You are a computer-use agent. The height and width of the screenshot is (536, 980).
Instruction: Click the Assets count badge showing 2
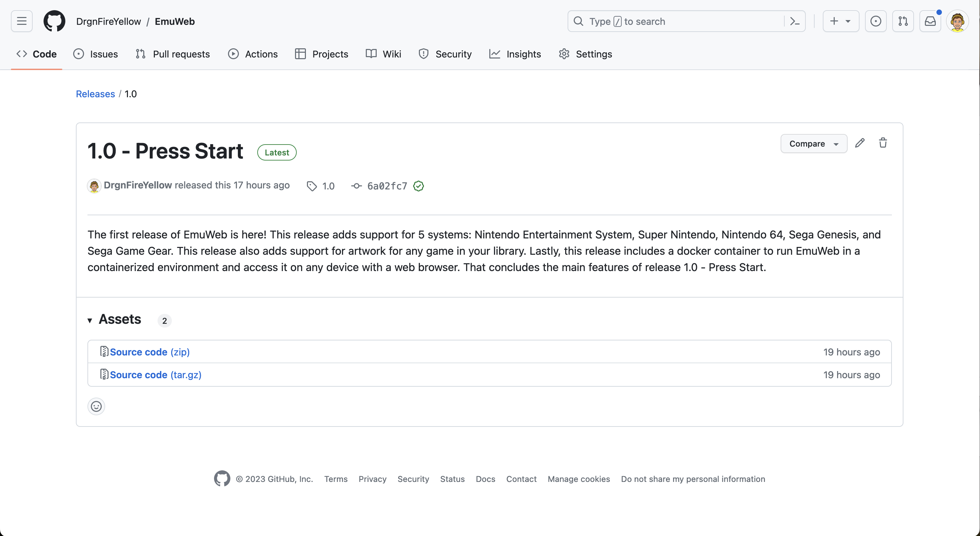coord(164,320)
